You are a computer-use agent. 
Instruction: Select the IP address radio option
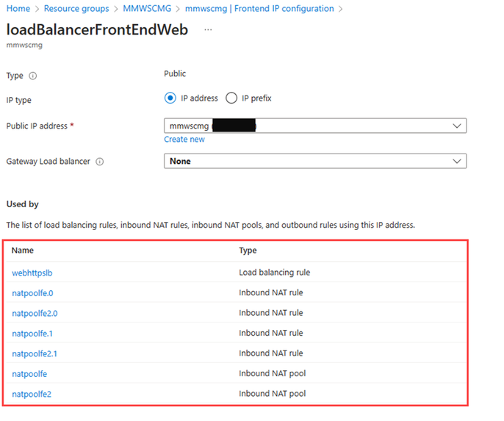(x=170, y=98)
